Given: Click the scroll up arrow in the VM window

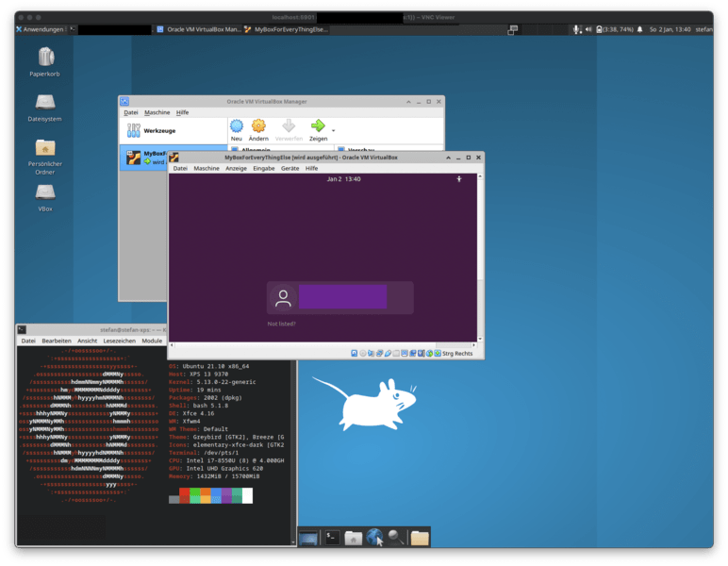Looking at the screenshot, I should point(480,177).
